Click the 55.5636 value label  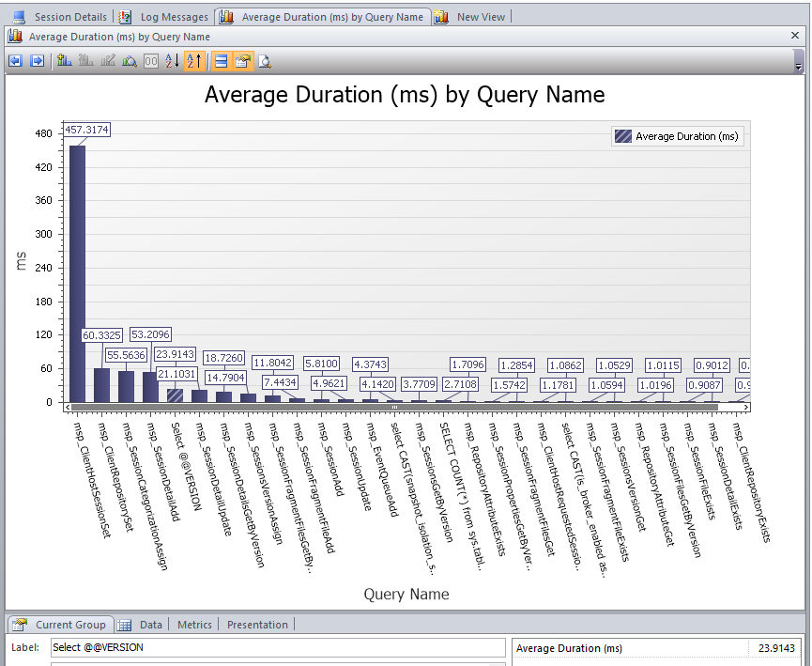click(127, 355)
